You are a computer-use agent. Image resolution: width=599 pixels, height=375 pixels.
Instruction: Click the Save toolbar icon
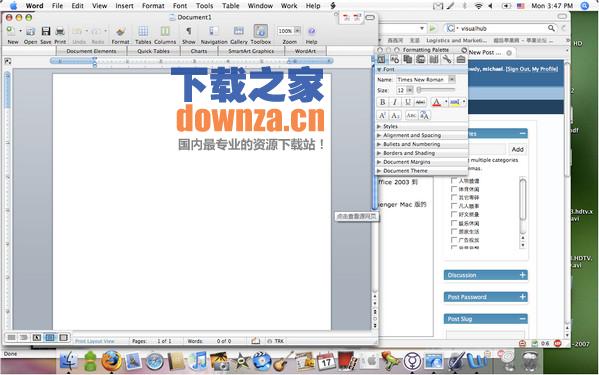46,31
